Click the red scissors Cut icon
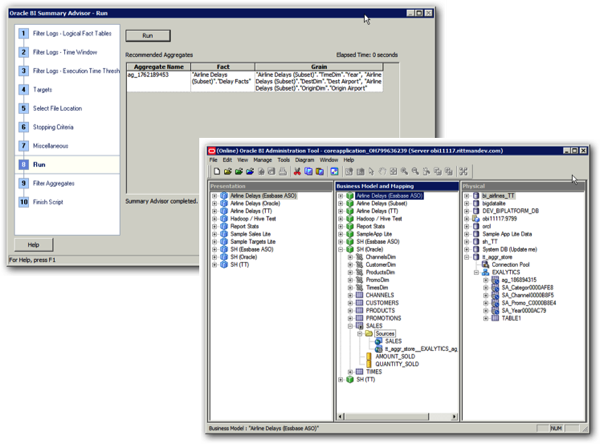Image resolution: width=600 pixels, height=444 pixels. click(x=297, y=171)
